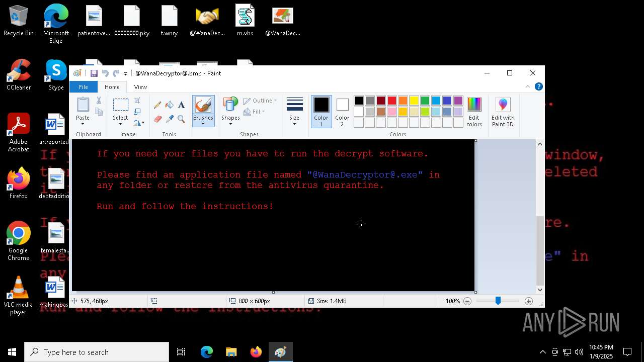Click Microsoft Edge icon on taskbar
Image resolution: width=644 pixels, height=362 pixels.
pos(207,352)
